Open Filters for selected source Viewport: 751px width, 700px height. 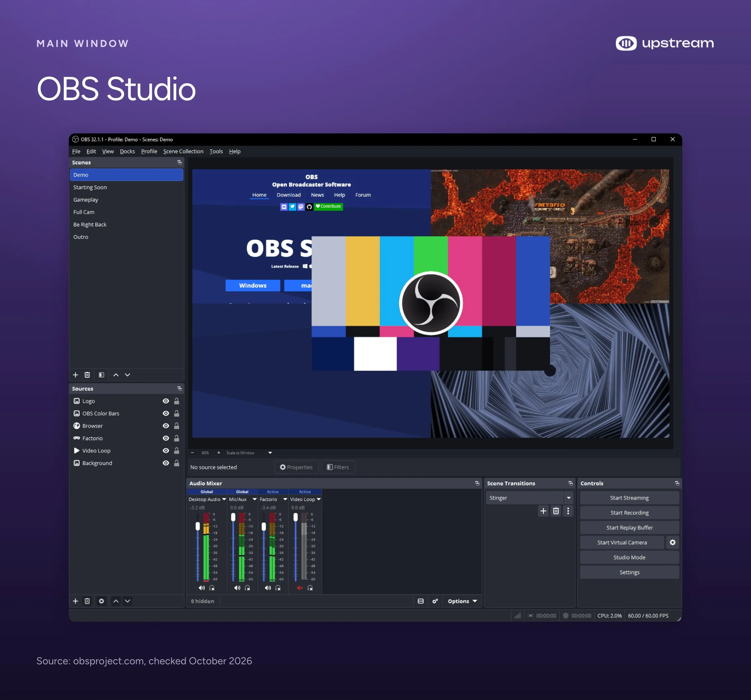(338, 467)
